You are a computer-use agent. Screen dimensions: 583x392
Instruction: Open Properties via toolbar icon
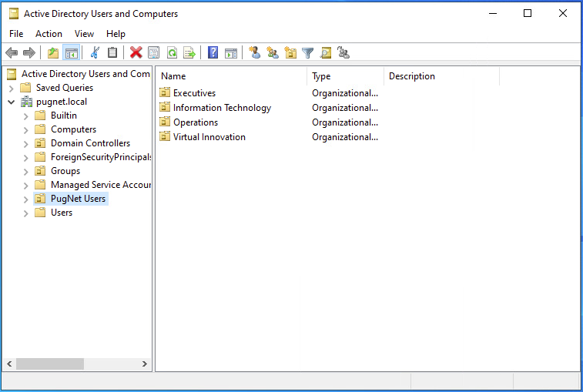[153, 53]
